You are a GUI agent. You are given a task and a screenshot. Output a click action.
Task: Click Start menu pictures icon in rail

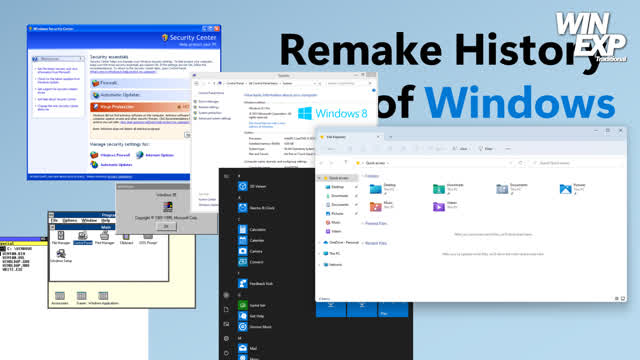[227, 324]
